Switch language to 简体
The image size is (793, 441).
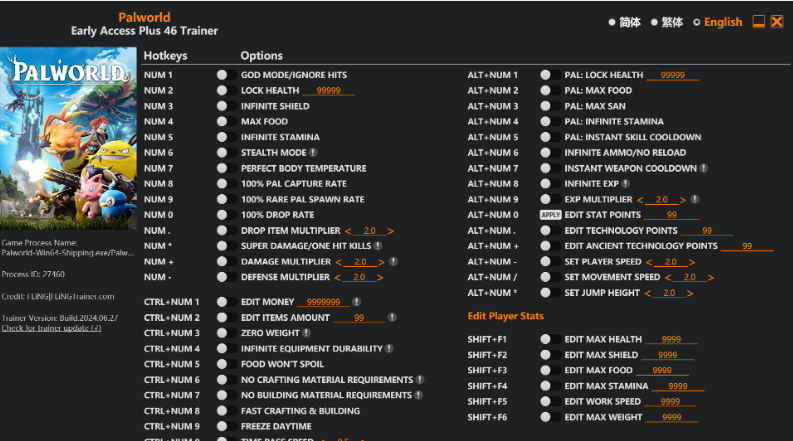tap(625, 22)
